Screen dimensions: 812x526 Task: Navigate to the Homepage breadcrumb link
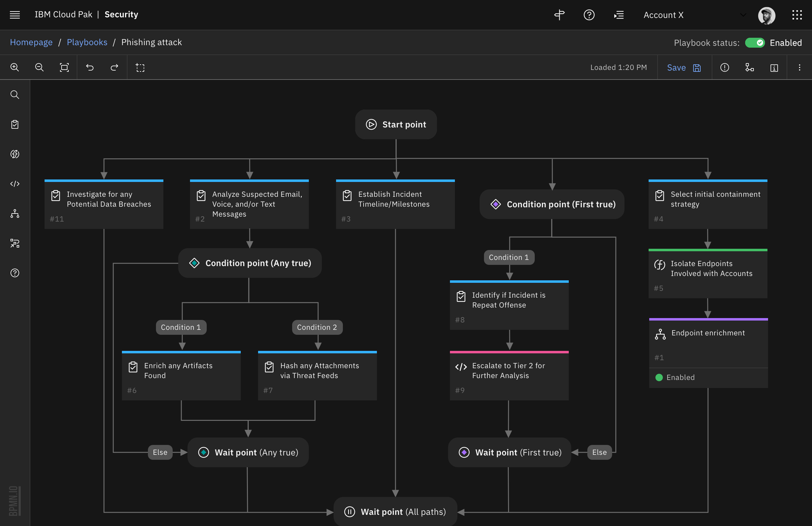31,42
